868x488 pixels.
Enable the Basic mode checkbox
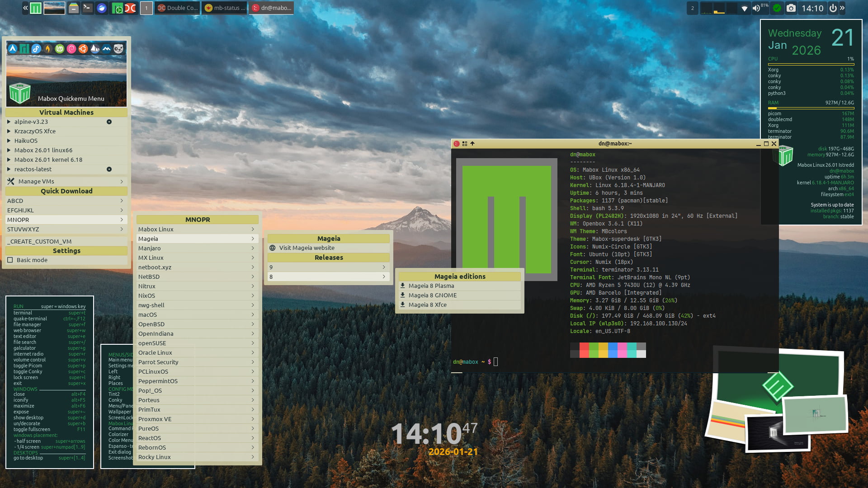(x=10, y=260)
